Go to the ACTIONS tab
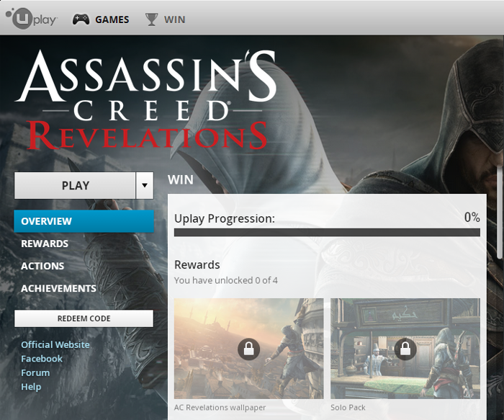 coord(42,266)
